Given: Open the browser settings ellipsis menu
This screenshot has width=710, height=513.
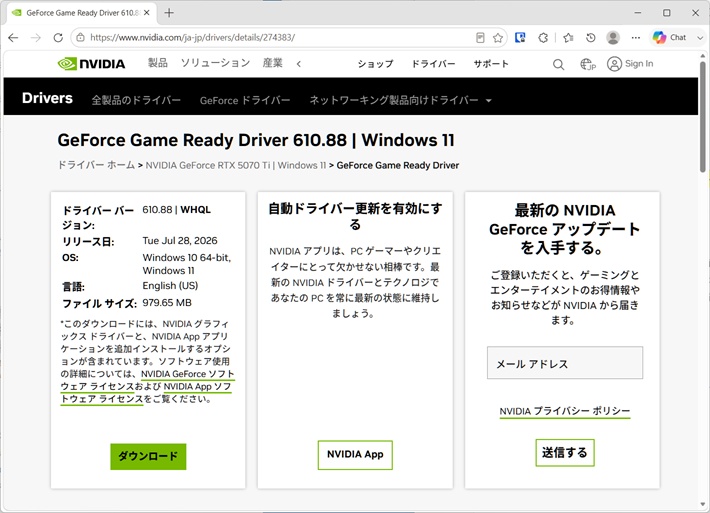Looking at the screenshot, I should tap(636, 38).
